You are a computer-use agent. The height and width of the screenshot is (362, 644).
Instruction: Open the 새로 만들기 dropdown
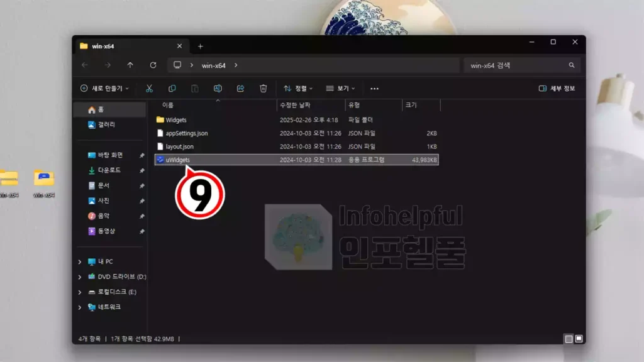coord(105,88)
